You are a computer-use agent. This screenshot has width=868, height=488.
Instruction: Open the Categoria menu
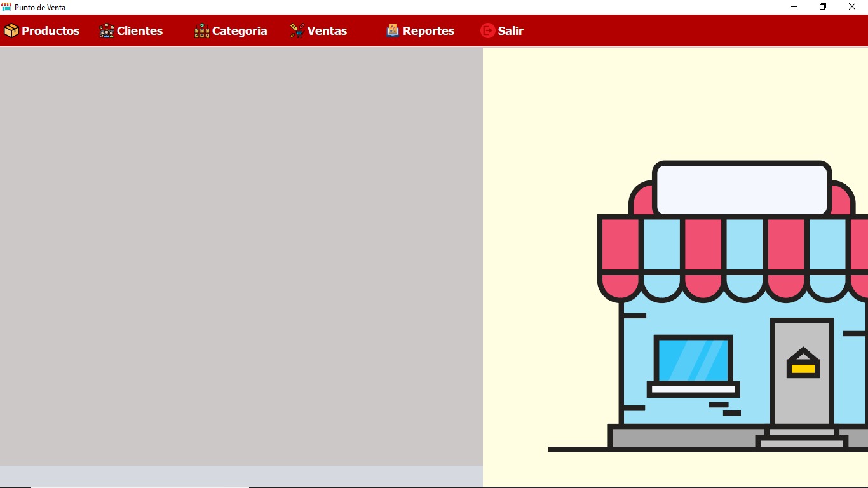pyautogui.click(x=231, y=30)
